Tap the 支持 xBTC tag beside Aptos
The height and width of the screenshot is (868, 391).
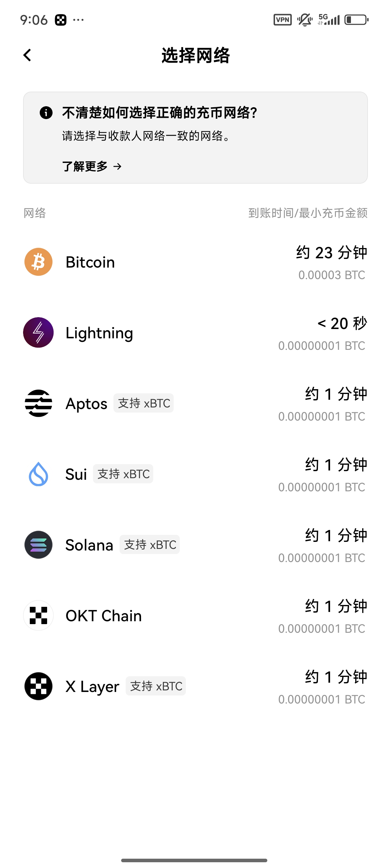point(144,403)
